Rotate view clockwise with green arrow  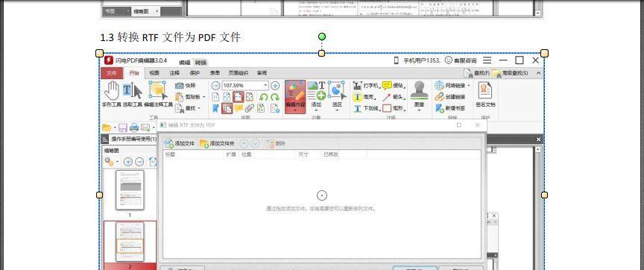point(275,98)
